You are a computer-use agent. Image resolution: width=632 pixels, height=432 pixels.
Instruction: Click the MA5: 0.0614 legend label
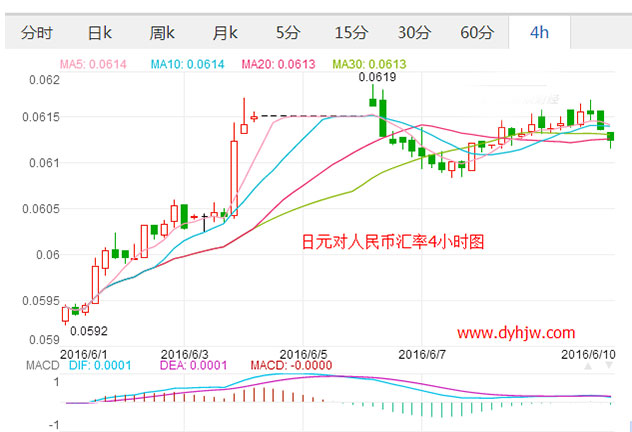[93, 64]
